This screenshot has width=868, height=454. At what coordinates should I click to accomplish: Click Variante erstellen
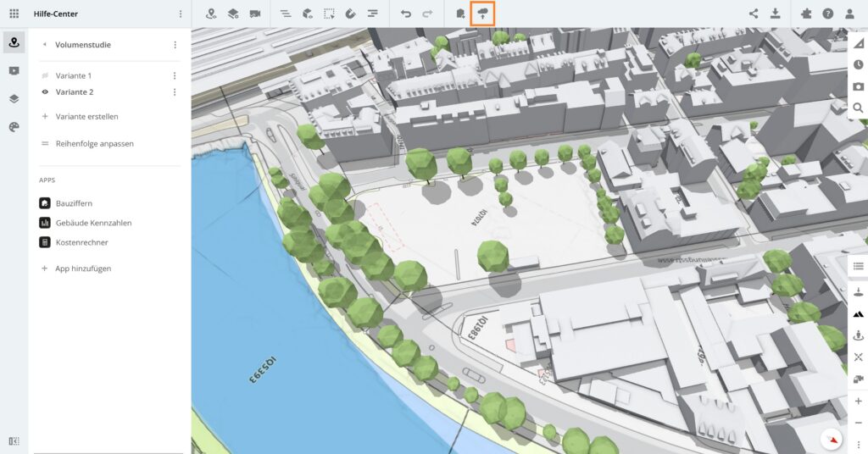[x=86, y=116]
